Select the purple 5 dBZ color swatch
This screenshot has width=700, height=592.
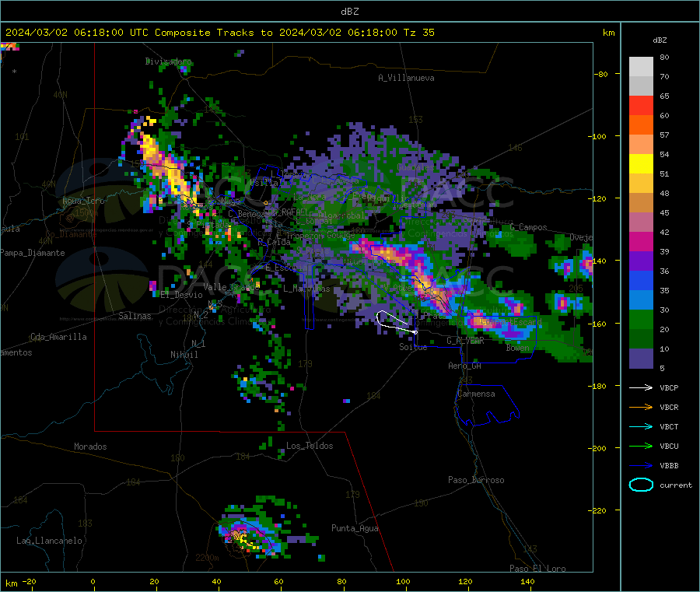coord(641,359)
